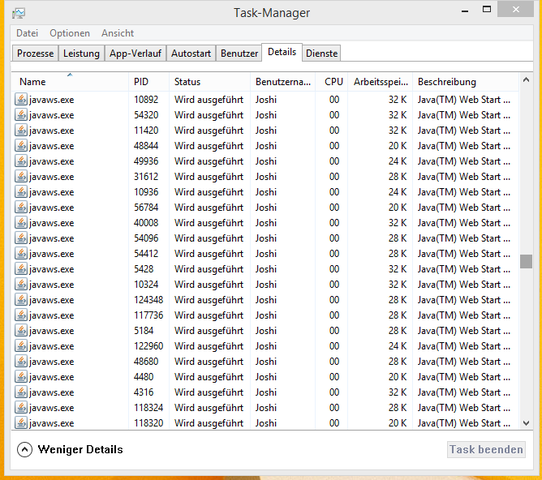This screenshot has height=480, width=542.
Task: Open the Datei menu
Action: (27, 33)
